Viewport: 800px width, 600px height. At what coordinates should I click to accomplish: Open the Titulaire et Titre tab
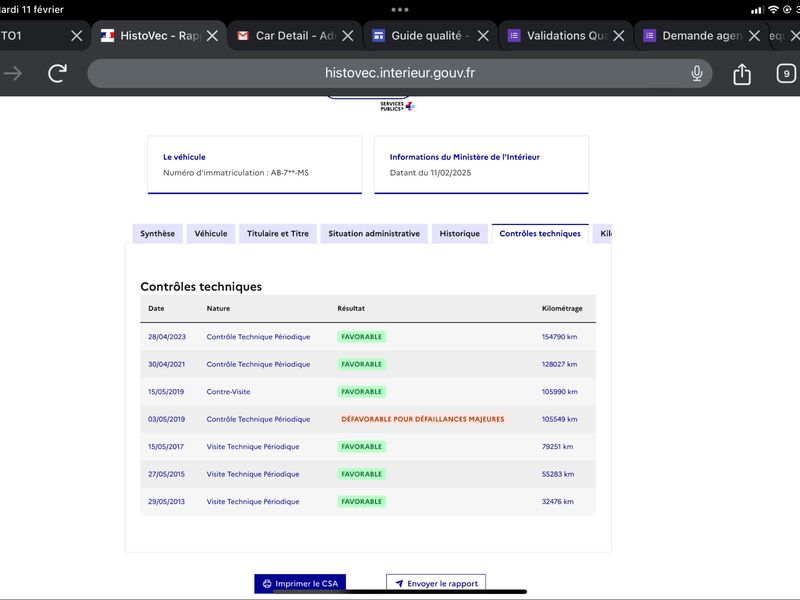coord(278,234)
